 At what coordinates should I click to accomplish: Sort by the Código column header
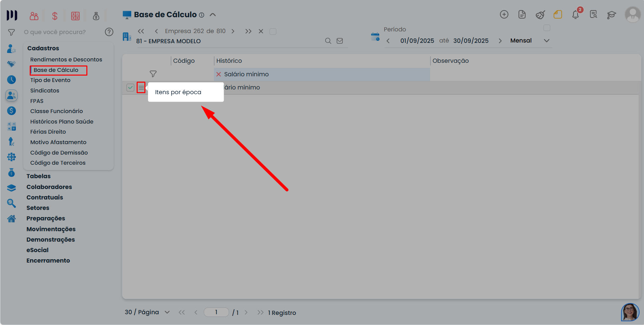point(184,61)
